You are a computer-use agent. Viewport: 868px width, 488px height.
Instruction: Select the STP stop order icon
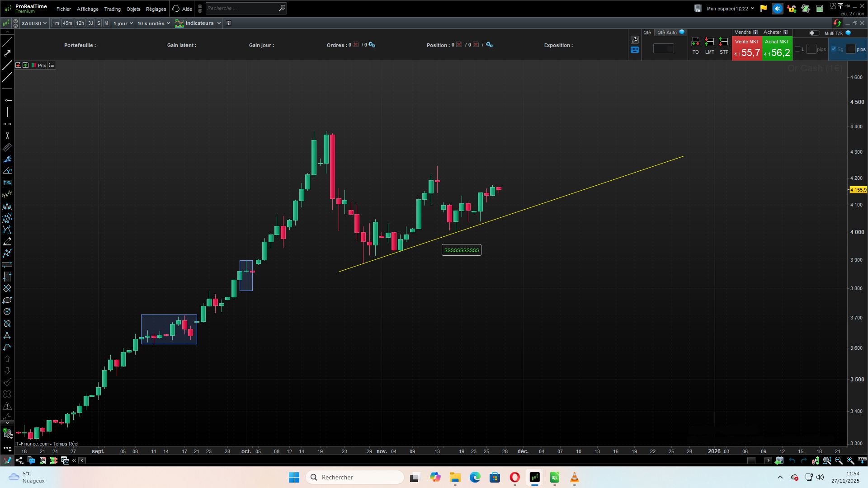(x=724, y=42)
